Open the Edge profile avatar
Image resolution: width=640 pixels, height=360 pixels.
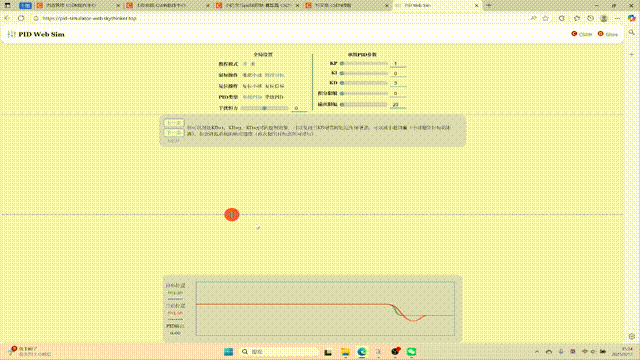pyautogui.click(x=604, y=18)
